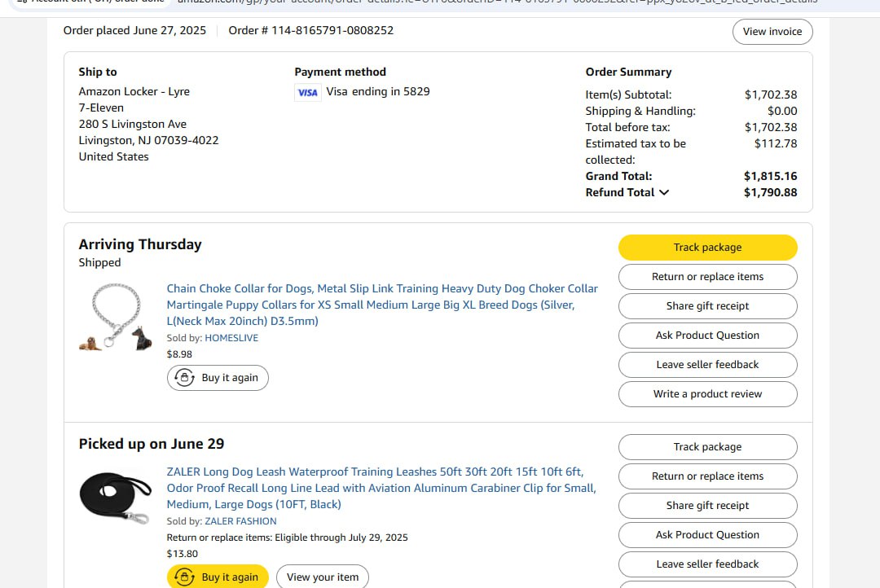880x588 pixels.
Task: Click the Amazon Locker - Lyre address line
Action: (134, 91)
